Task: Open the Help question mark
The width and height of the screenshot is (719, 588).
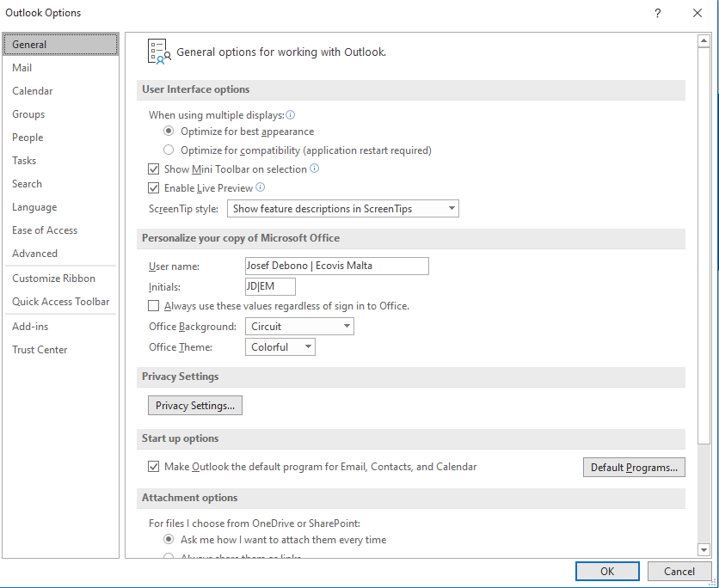Action: coord(658,13)
